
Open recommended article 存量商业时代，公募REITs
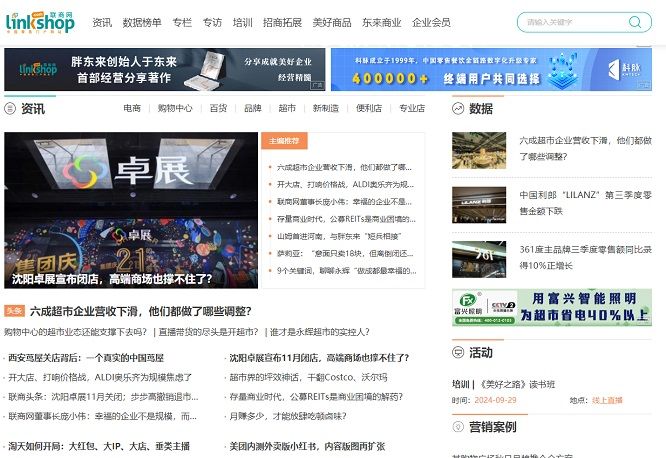click(x=346, y=219)
